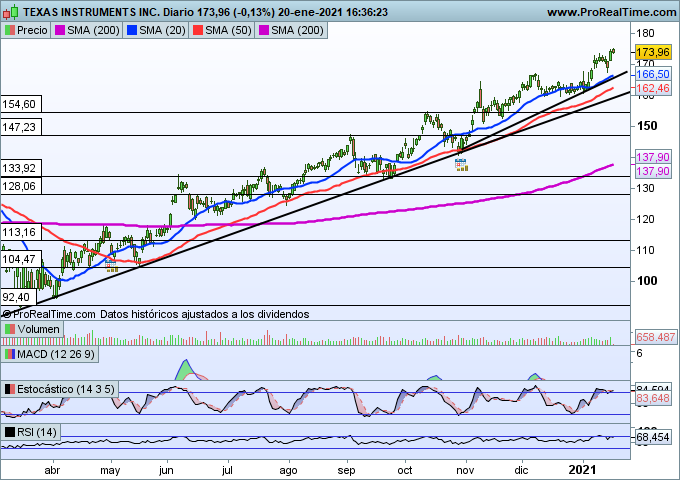This screenshot has height=480, width=680.
Task: Select the 154,60 horizontal level label
Action: click(x=21, y=104)
